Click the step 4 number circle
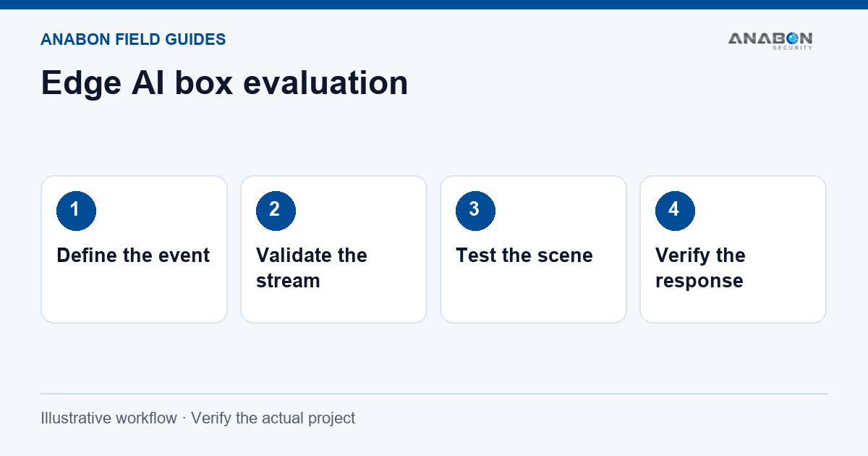The height and width of the screenshot is (456, 868). click(675, 211)
